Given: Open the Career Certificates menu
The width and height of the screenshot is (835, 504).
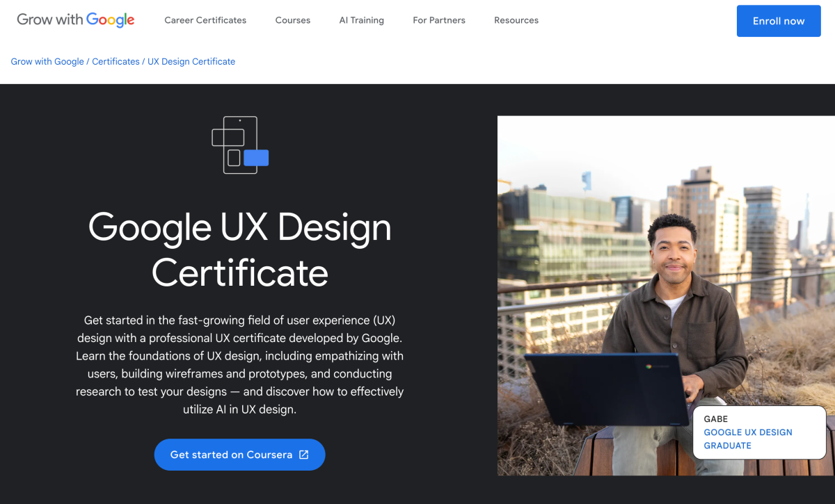Looking at the screenshot, I should pyautogui.click(x=205, y=20).
